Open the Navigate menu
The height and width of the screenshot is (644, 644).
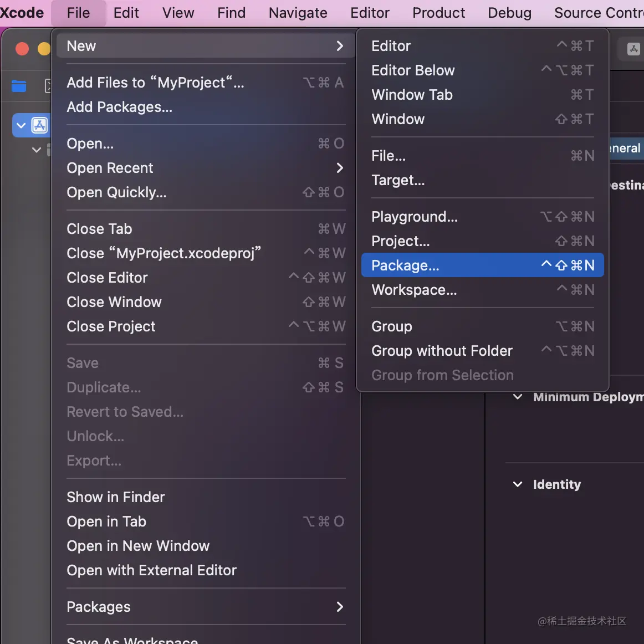point(298,13)
